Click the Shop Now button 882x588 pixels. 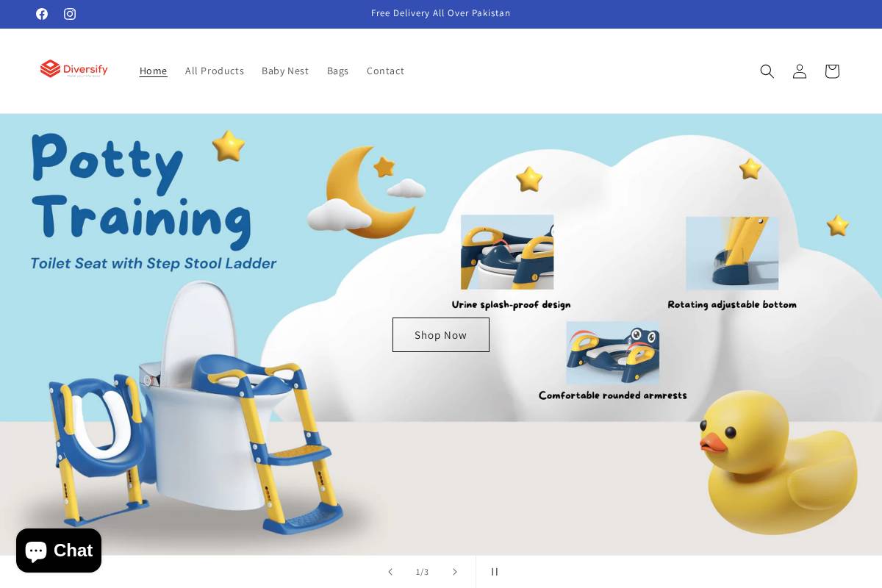click(441, 334)
